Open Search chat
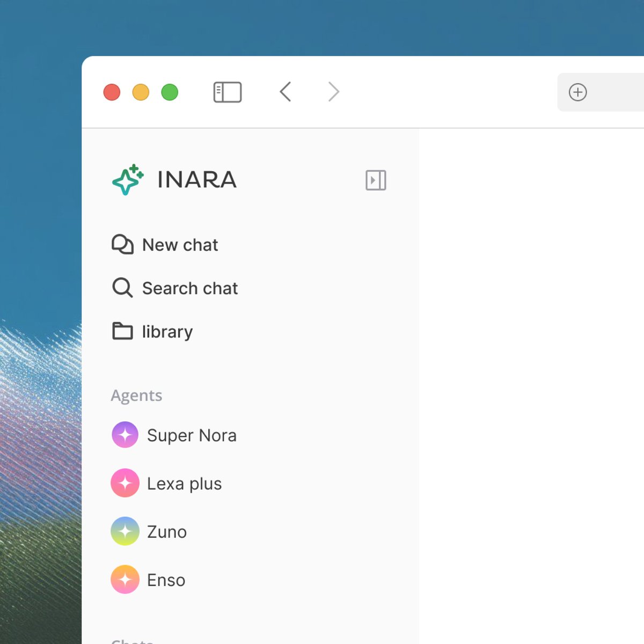This screenshot has width=644, height=644. pyautogui.click(x=175, y=288)
